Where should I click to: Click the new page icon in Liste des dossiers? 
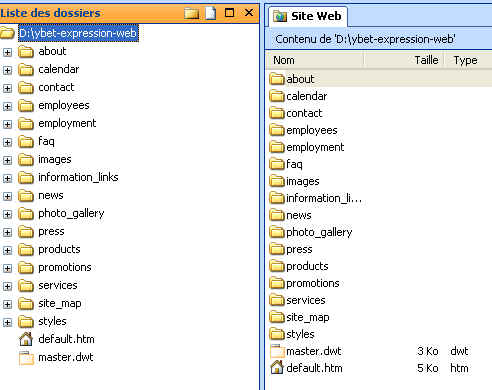click(211, 13)
